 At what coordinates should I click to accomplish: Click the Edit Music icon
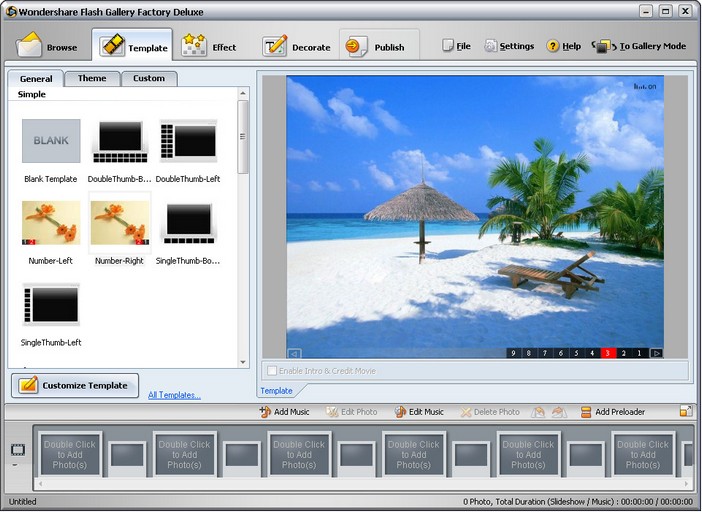401,412
